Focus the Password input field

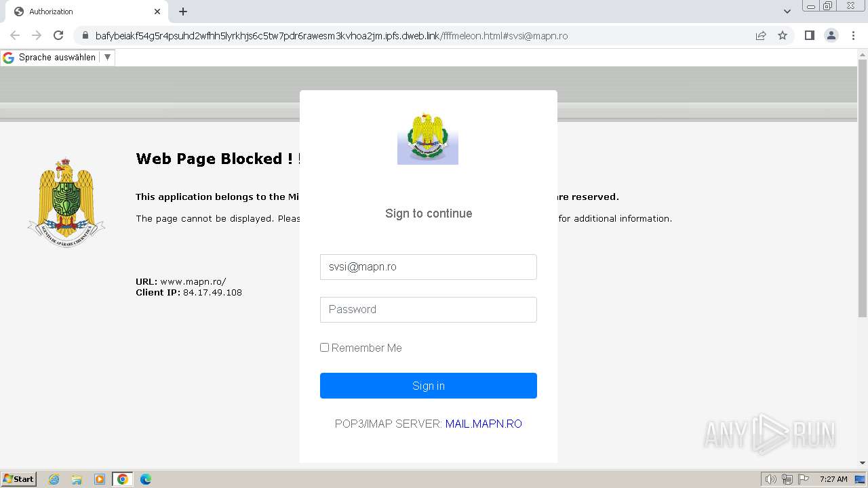pyautogui.click(x=429, y=310)
